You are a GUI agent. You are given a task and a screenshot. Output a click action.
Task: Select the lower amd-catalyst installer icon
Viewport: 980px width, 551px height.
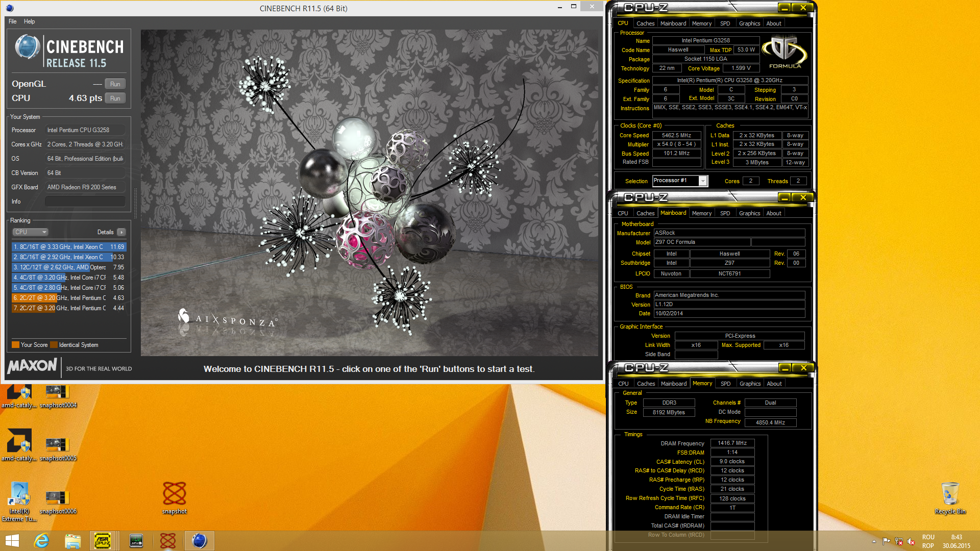pos(19,445)
